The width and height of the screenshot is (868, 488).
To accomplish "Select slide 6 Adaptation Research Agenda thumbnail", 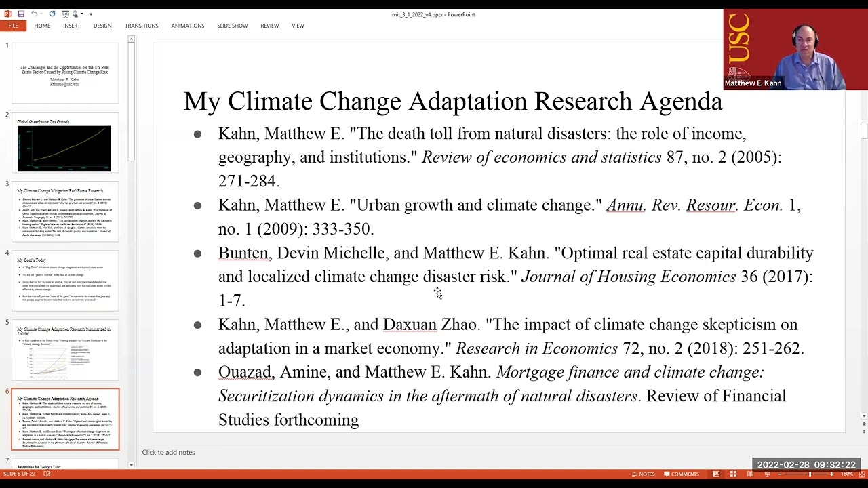I will pos(64,419).
